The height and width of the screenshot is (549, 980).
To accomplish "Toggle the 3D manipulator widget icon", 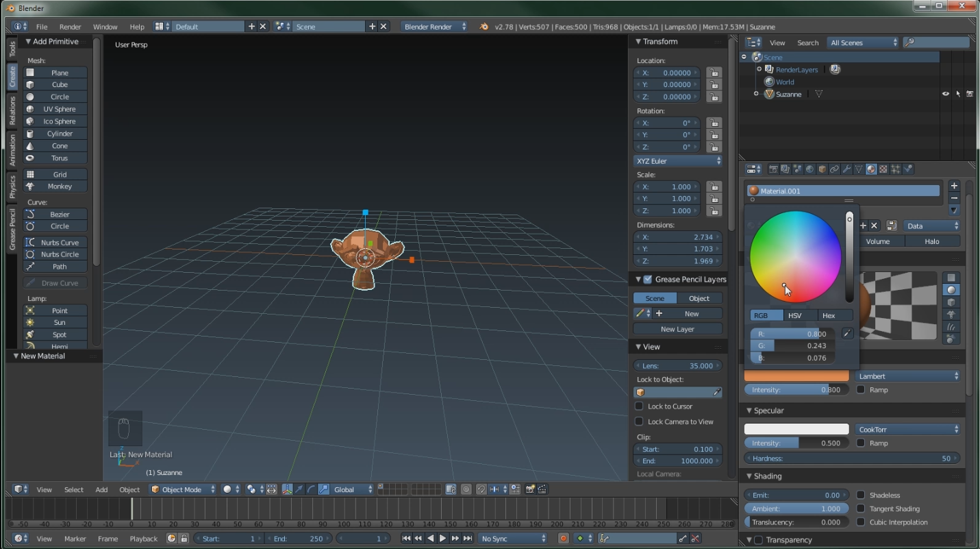I will pyautogui.click(x=287, y=489).
